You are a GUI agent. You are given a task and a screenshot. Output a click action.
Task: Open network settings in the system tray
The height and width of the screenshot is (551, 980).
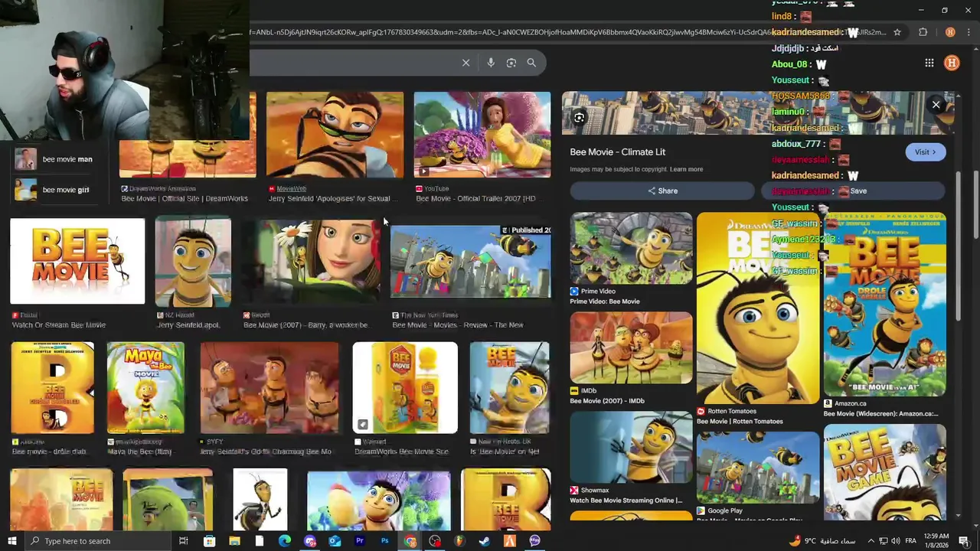pyautogui.click(x=883, y=541)
